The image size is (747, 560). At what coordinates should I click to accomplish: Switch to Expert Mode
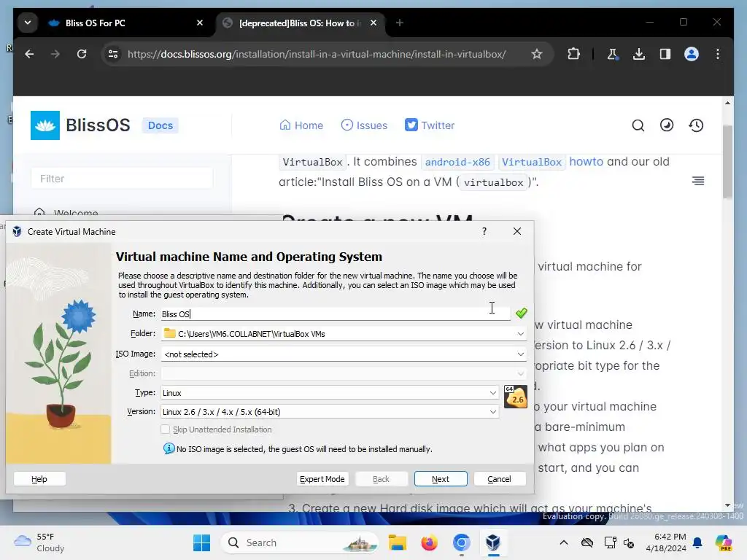click(322, 479)
